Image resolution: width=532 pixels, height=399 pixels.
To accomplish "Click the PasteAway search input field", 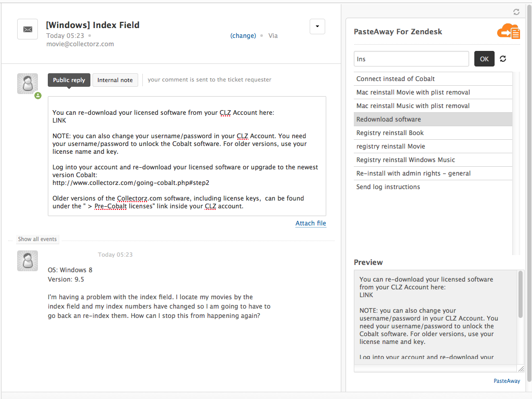I will [411, 59].
